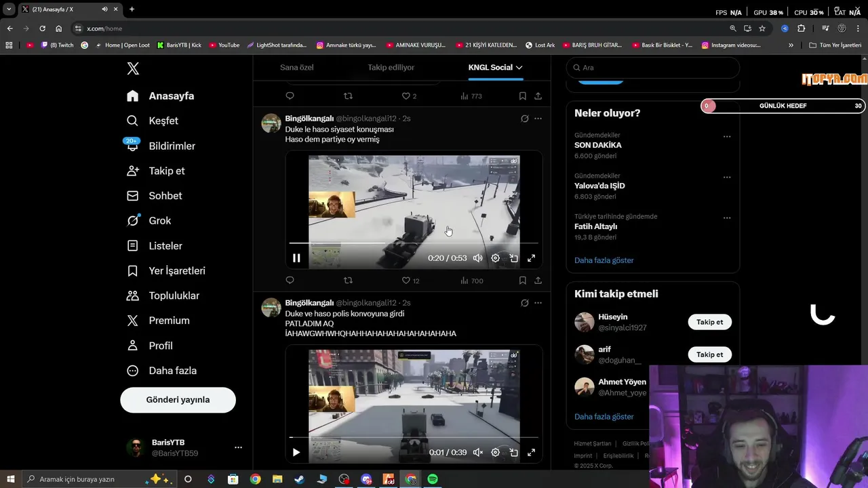Open a new browser tab

pos(132,9)
